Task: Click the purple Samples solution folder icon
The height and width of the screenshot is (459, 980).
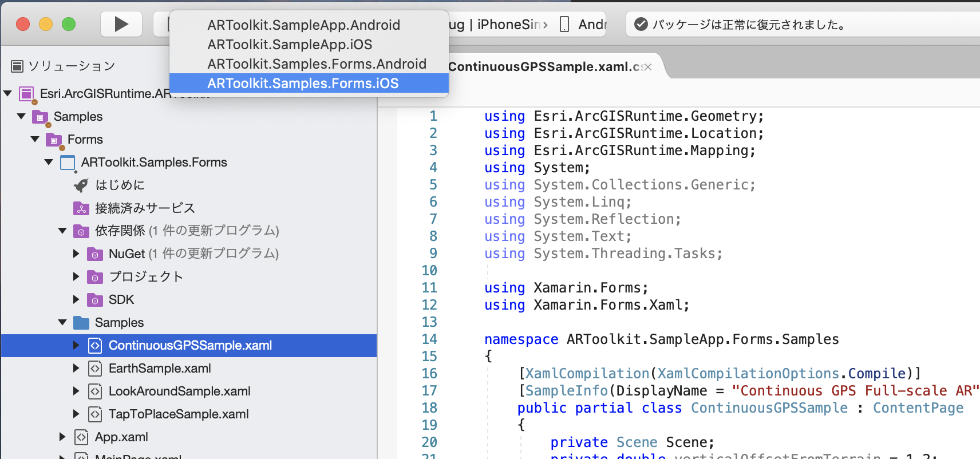Action: [40, 117]
